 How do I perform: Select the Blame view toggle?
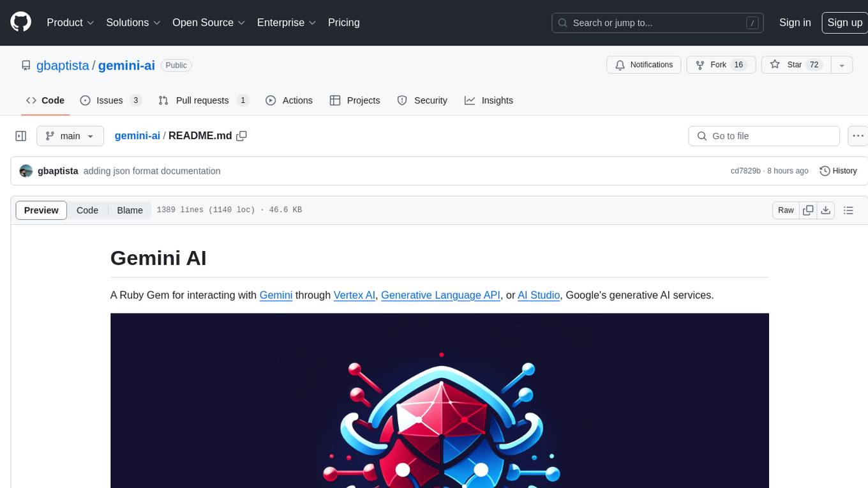coord(130,210)
